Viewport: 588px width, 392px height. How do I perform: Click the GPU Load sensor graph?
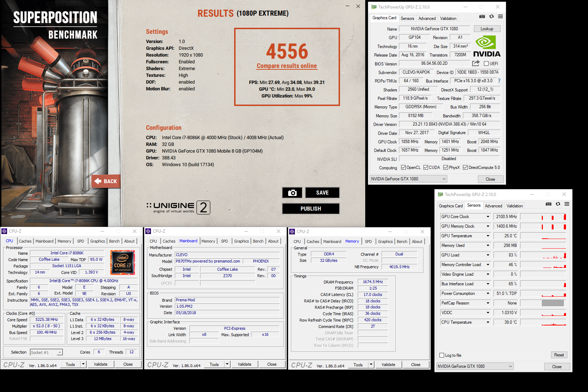point(543,255)
